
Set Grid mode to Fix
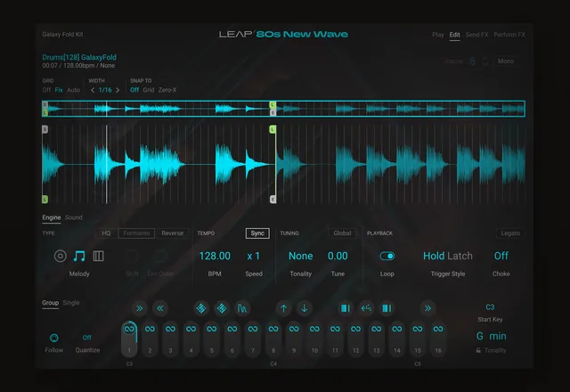59,90
